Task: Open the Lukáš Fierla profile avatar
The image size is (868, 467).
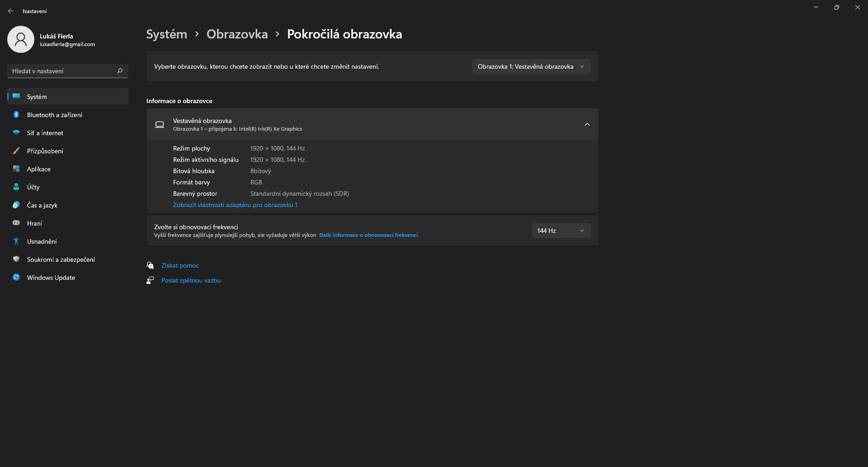Action: [x=21, y=39]
